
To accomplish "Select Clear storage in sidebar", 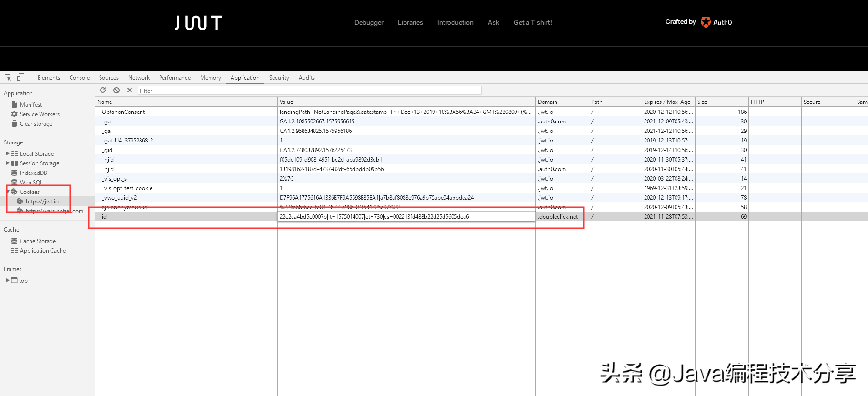I will coord(36,123).
